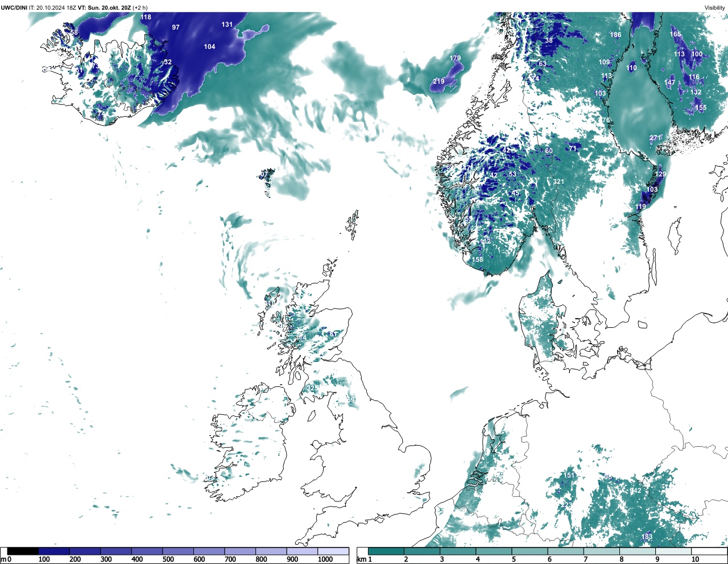Click the '165' visibility value over Finland

click(x=675, y=34)
